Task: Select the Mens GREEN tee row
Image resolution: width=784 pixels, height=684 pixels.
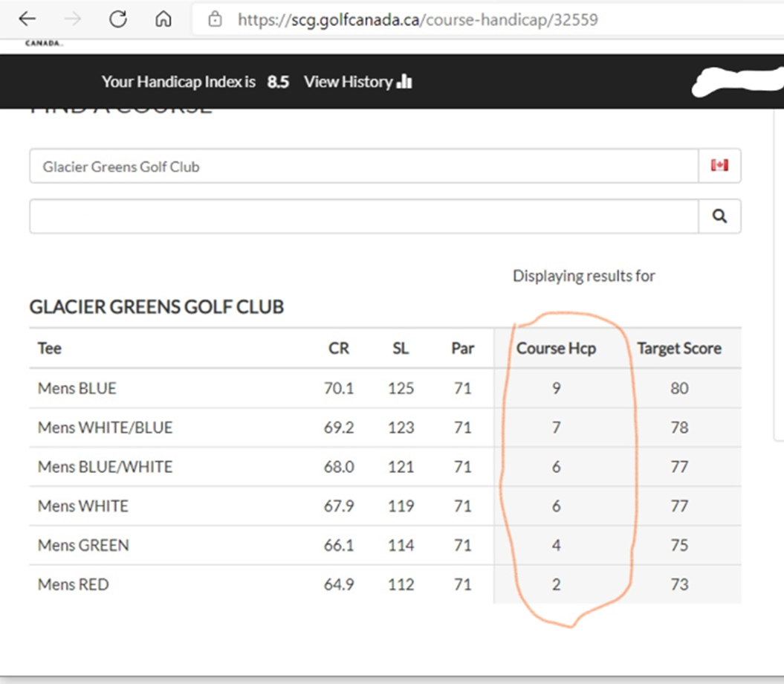Action: pos(83,545)
